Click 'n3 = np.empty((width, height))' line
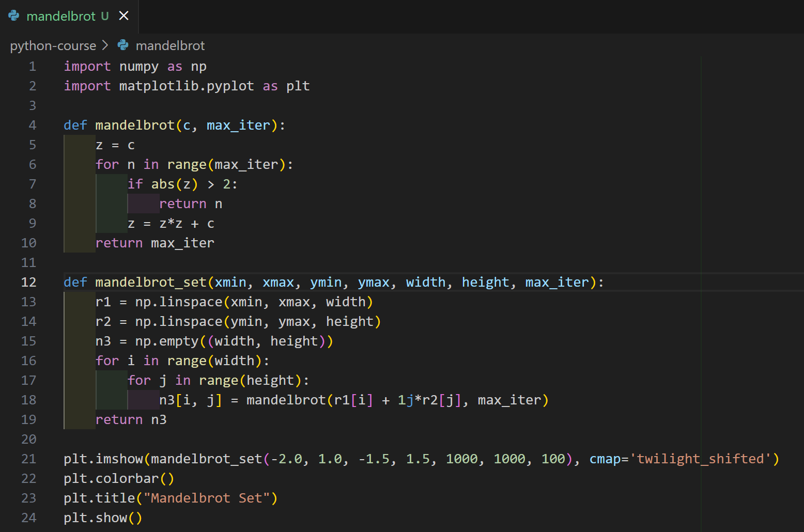804x532 pixels. click(x=214, y=341)
